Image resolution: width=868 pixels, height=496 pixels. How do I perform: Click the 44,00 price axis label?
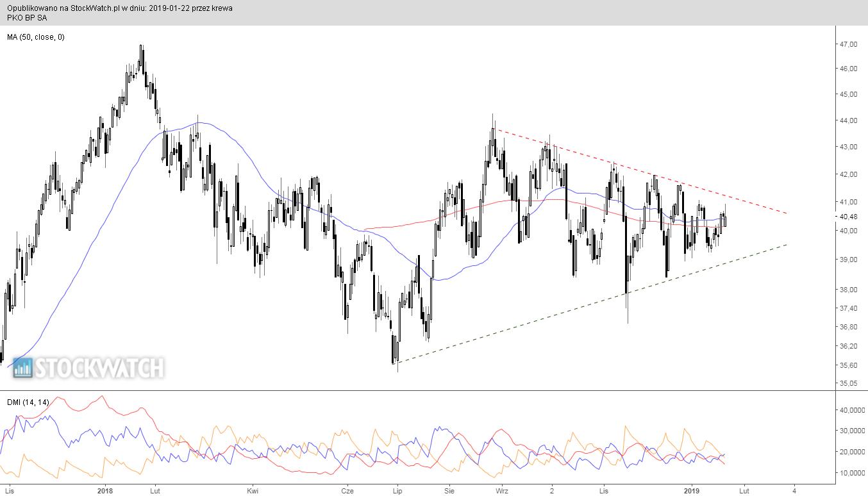(848, 120)
